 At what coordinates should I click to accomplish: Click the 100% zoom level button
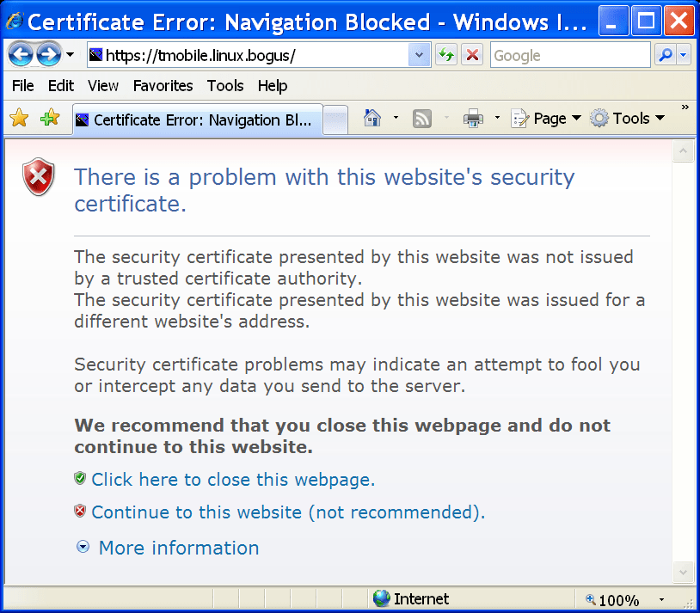(x=612, y=599)
